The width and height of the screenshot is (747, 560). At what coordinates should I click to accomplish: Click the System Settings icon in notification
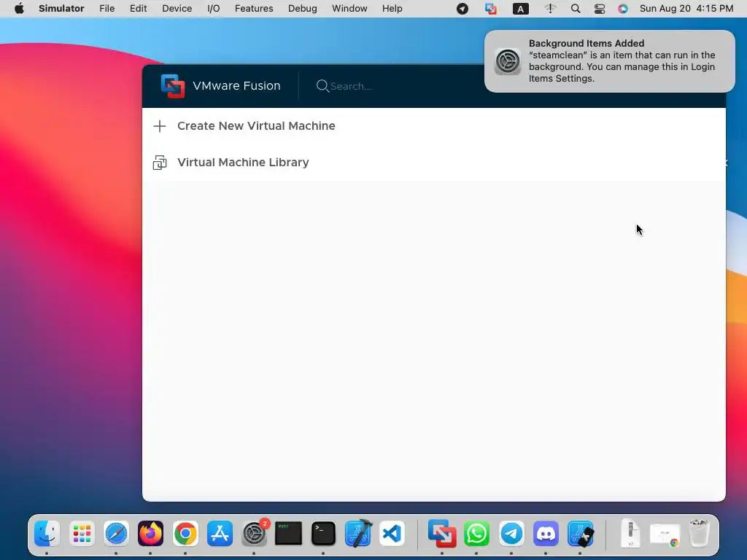[508, 61]
